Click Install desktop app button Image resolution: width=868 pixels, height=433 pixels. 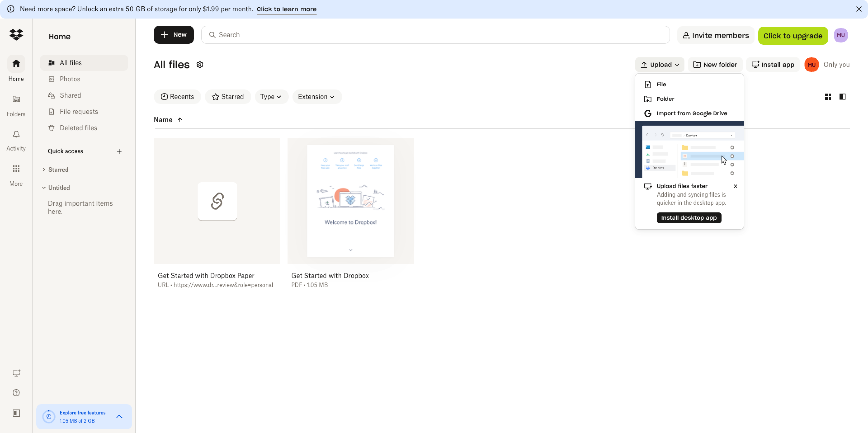coord(689,218)
